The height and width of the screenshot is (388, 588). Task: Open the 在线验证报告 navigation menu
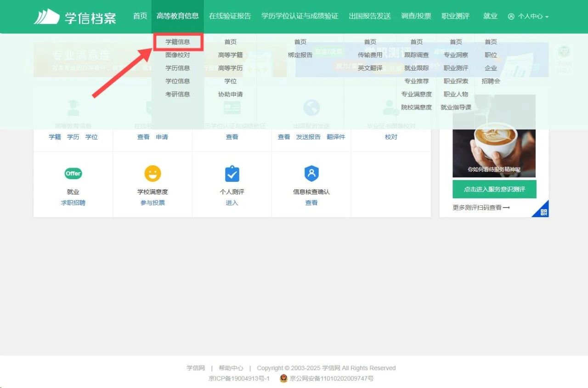[230, 16]
